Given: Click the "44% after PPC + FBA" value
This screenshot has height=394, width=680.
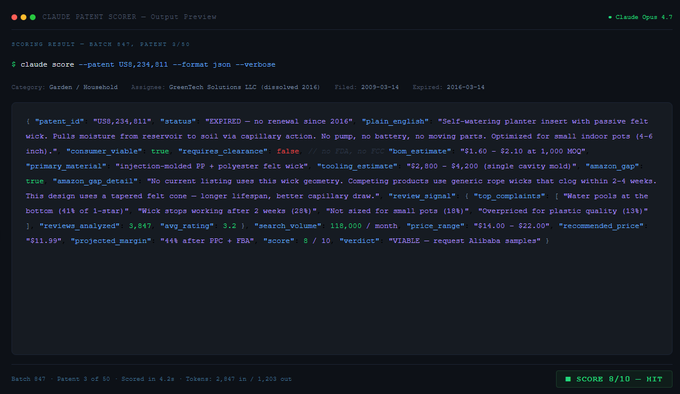Looking at the screenshot, I should tap(207, 241).
